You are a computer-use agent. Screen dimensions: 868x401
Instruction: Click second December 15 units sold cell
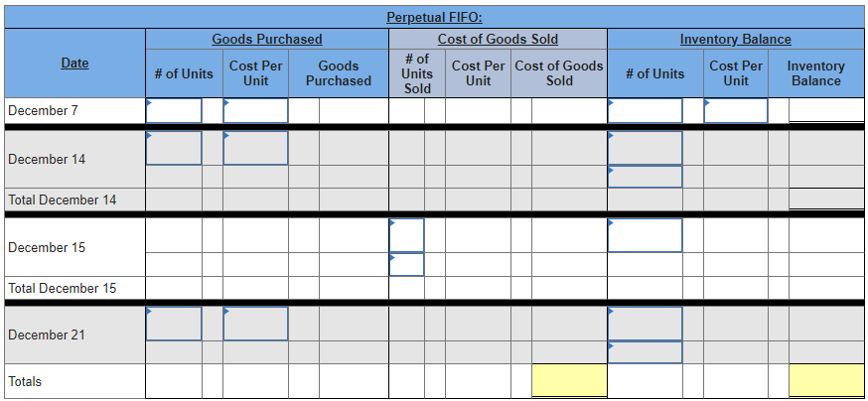(x=406, y=264)
